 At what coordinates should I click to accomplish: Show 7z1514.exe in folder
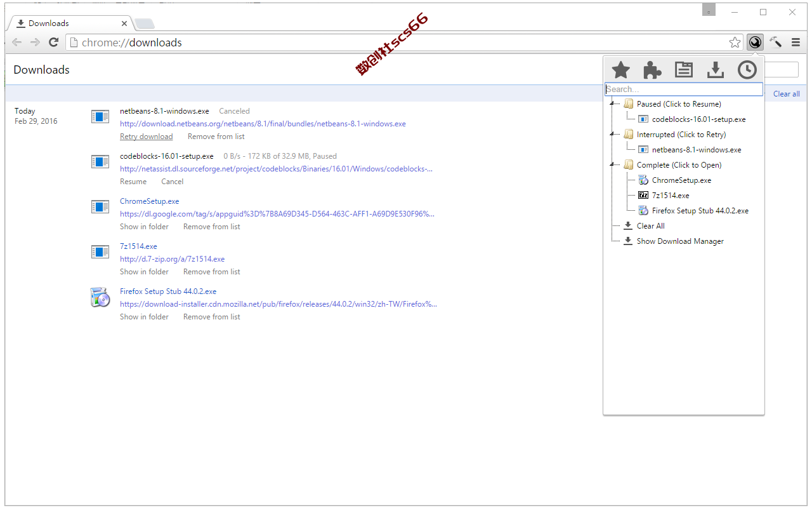(x=144, y=272)
